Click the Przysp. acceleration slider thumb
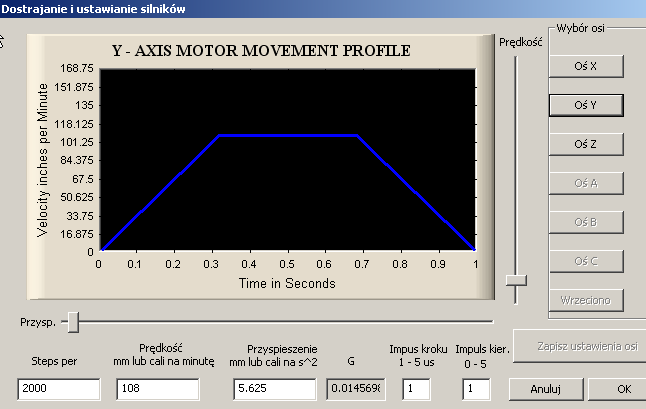 (x=73, y=322)
